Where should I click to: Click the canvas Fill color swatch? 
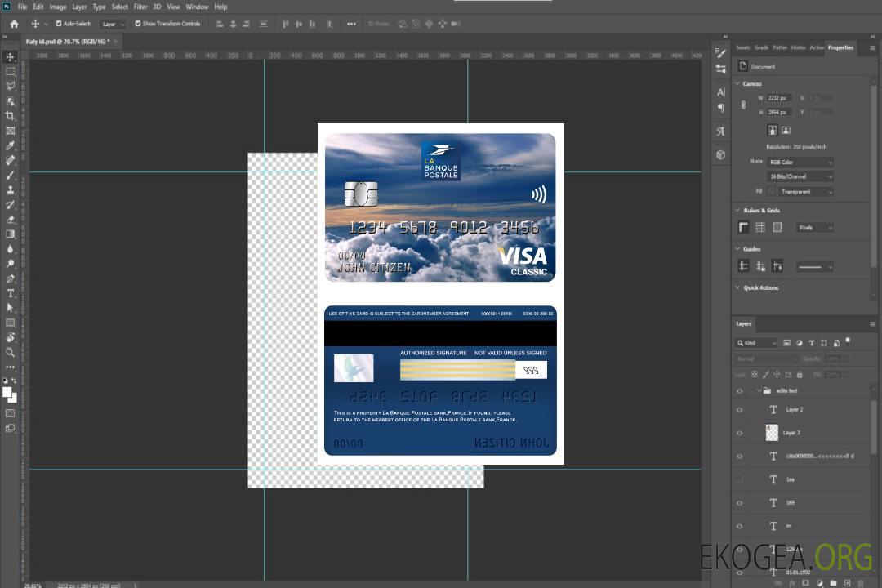pos(771,192)
